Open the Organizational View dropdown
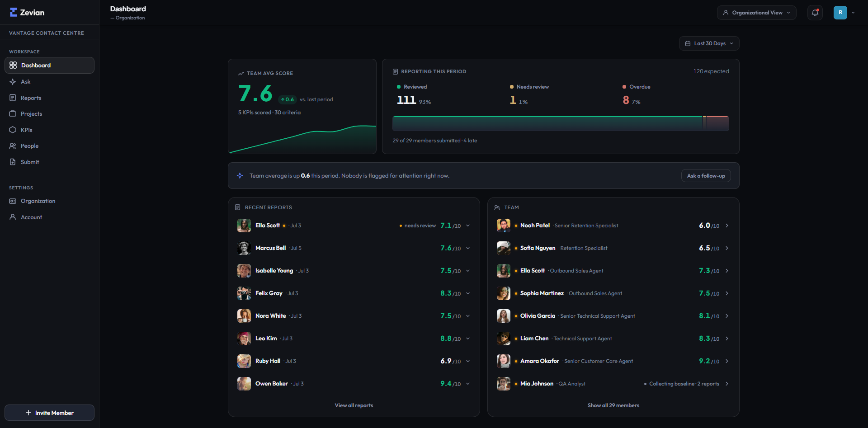Viewport: 868px width, 428px height. coord(756,13)
